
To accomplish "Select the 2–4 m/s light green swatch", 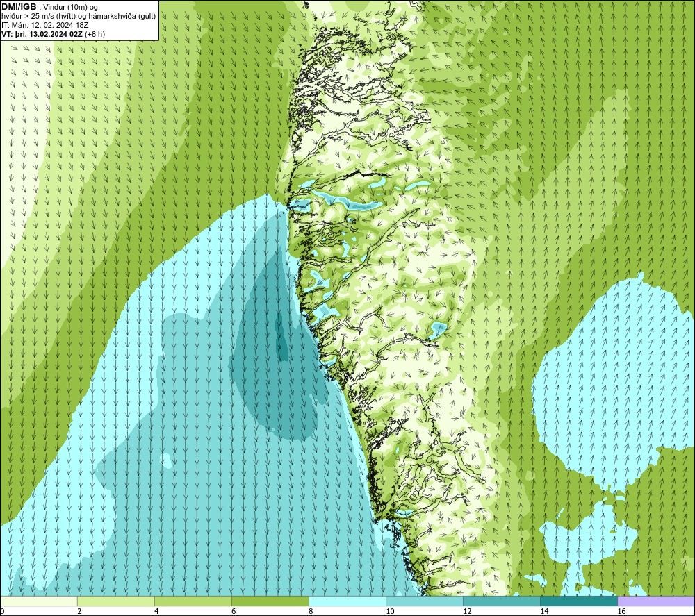I will [116, 601].
